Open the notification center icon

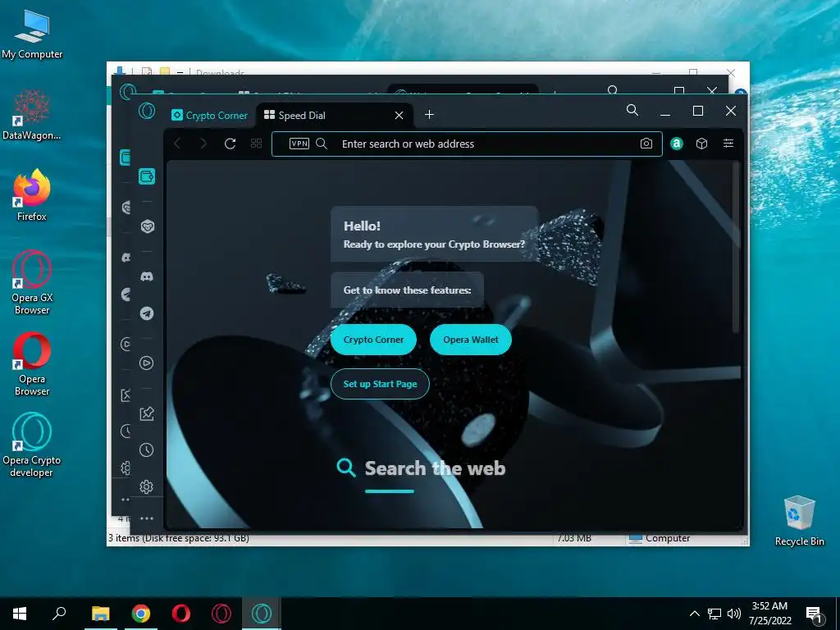click(x=814, y=614)
